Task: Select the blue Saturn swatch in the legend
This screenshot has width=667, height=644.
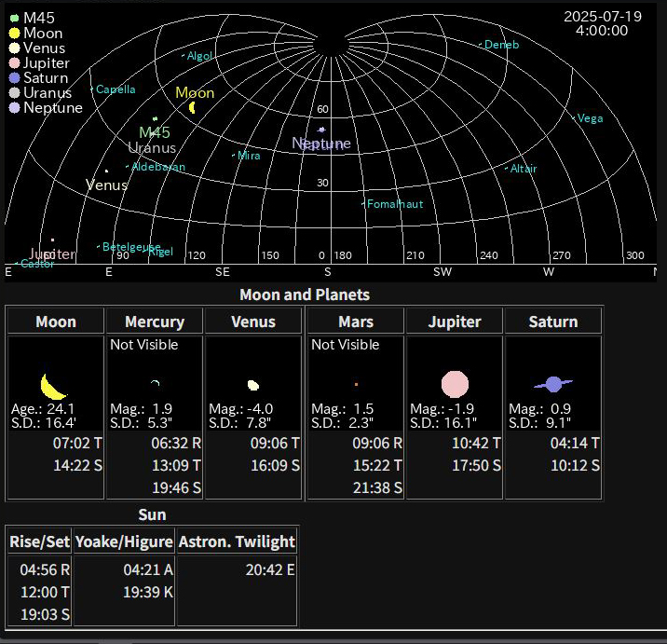Action: coord(14,78)
